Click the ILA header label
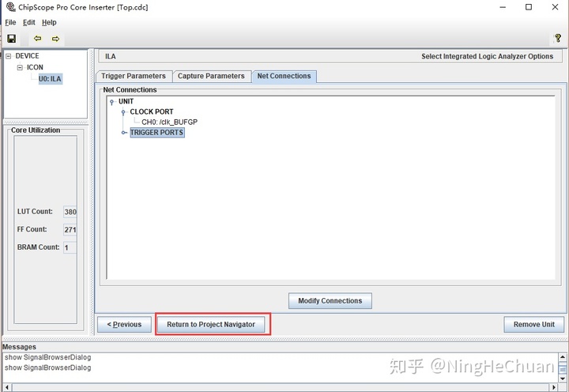569x392 pixels. coord(111,56)
